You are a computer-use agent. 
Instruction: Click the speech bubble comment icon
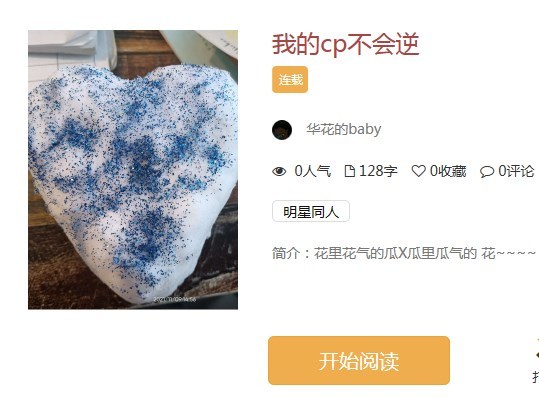487,172
